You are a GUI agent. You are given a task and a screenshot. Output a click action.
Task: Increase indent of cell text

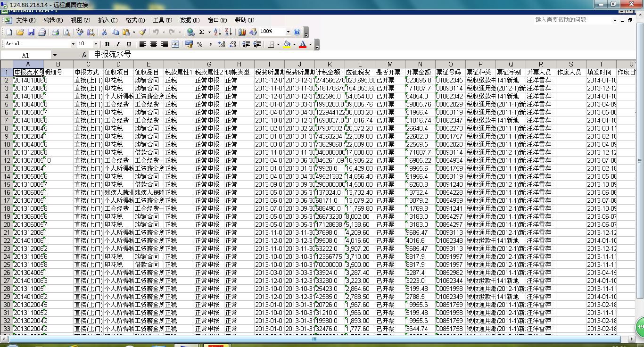tap(257, 44)
